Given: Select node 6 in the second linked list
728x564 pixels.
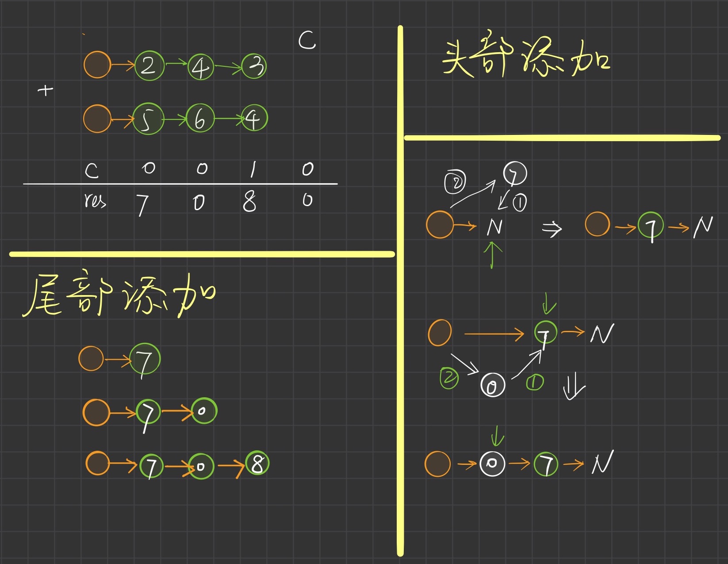Looking at the screenshot, I should pos(200,118).
